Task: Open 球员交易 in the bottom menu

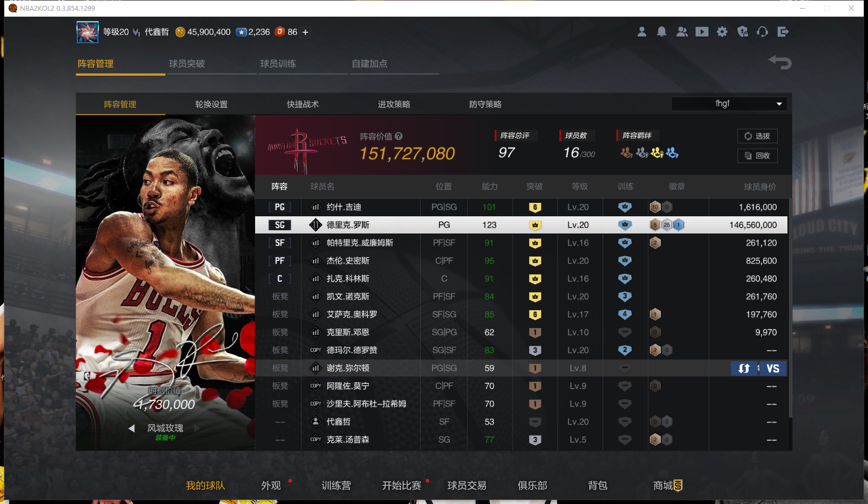Action: point(467,485)
